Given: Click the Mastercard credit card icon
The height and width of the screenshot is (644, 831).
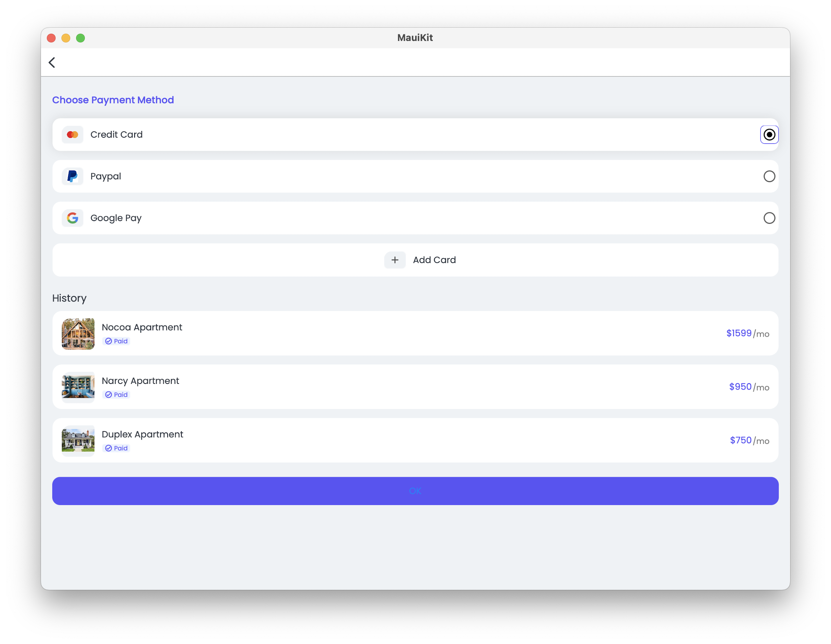Looking at the screenshot, I should tap(72, 135).
